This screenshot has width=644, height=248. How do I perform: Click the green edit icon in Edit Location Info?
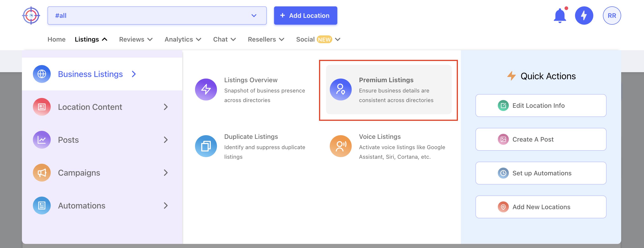(503, 106)
